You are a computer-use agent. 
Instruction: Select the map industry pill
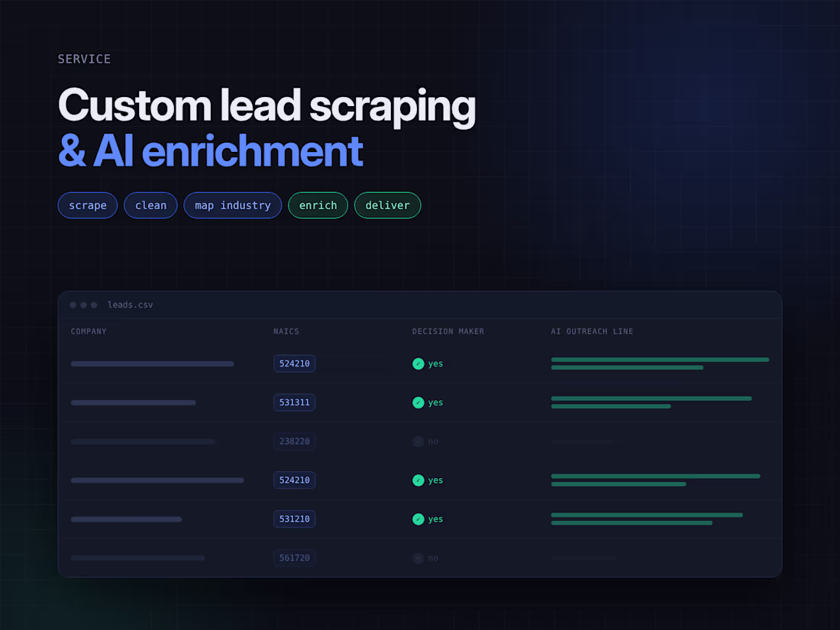[x=232, y=205]
